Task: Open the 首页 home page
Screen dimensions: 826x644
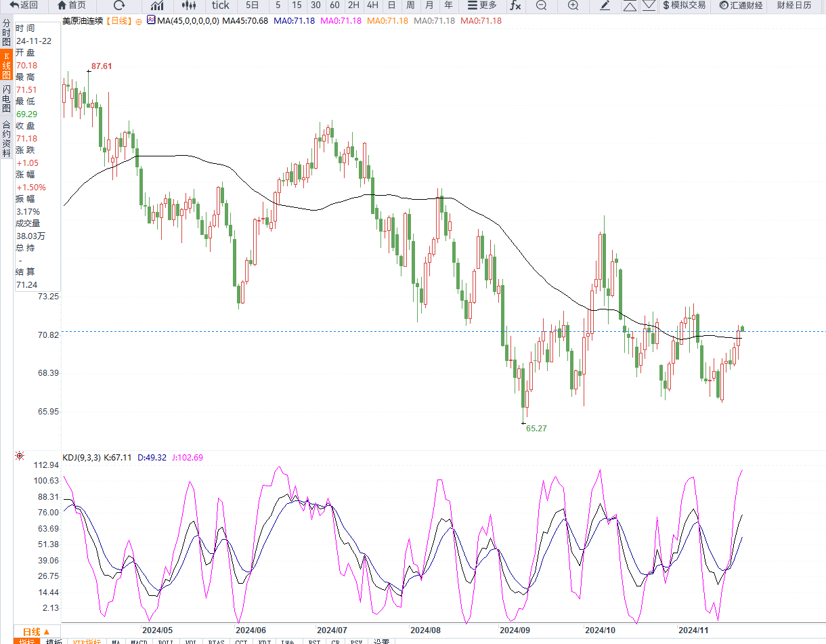Action: (x=72, y=5)
